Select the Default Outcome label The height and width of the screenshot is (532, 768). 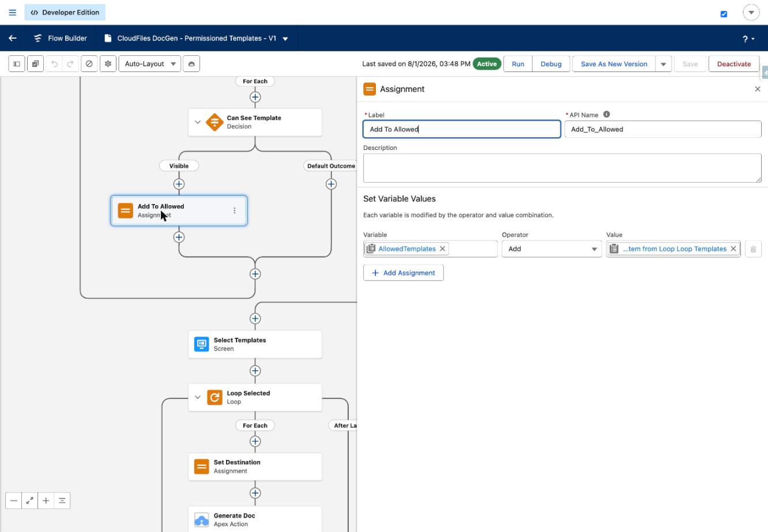[x=331, y=165]
